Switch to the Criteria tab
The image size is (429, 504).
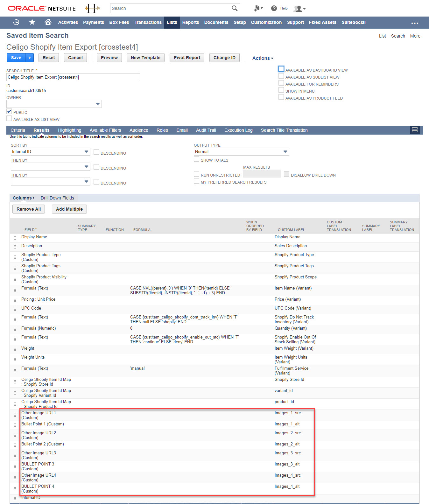pyautogui.click(x=18, y=130)
